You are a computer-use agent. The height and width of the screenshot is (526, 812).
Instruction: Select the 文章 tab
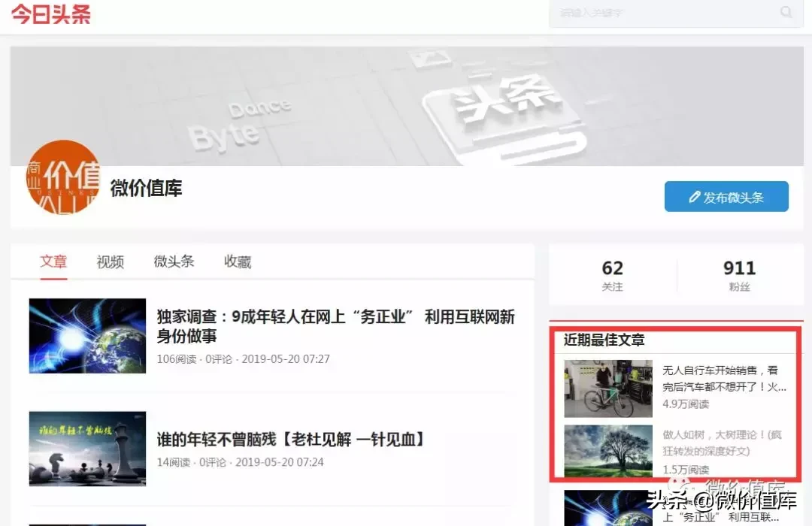point(53,261)
